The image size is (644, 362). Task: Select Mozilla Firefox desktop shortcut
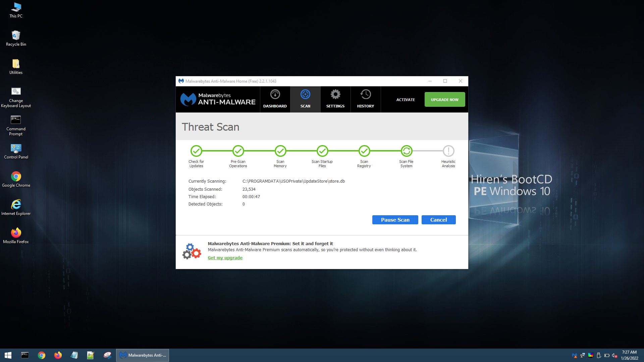tap(16, 236)
